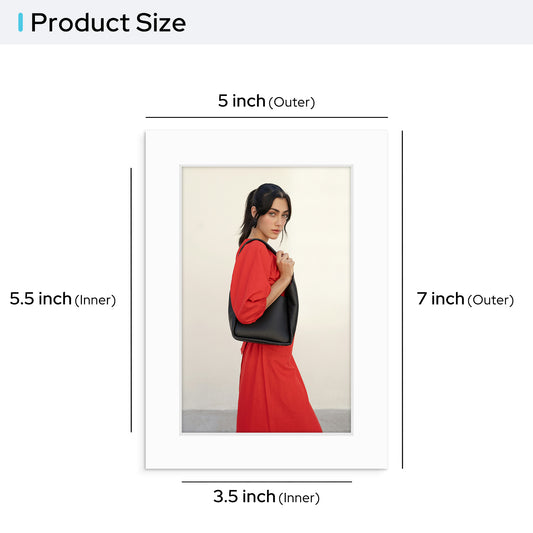
Task: Click the woman's face in the photo
Action: [x=277, y=221]
